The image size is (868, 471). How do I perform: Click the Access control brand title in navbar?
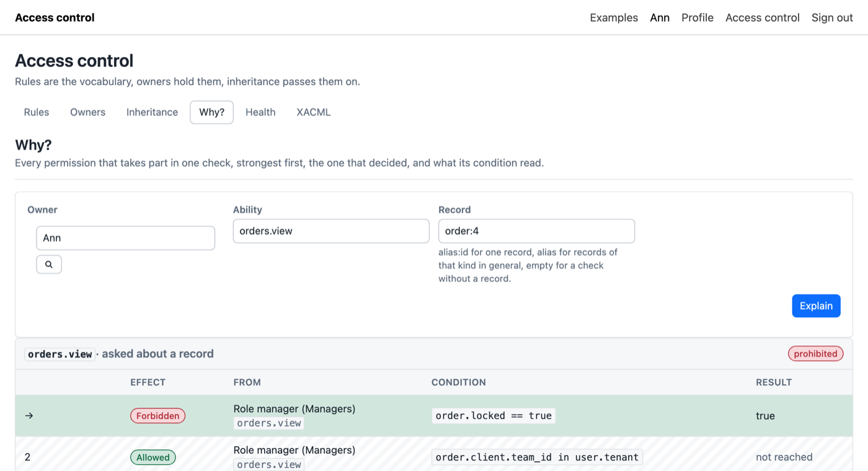tap(55, 17)
